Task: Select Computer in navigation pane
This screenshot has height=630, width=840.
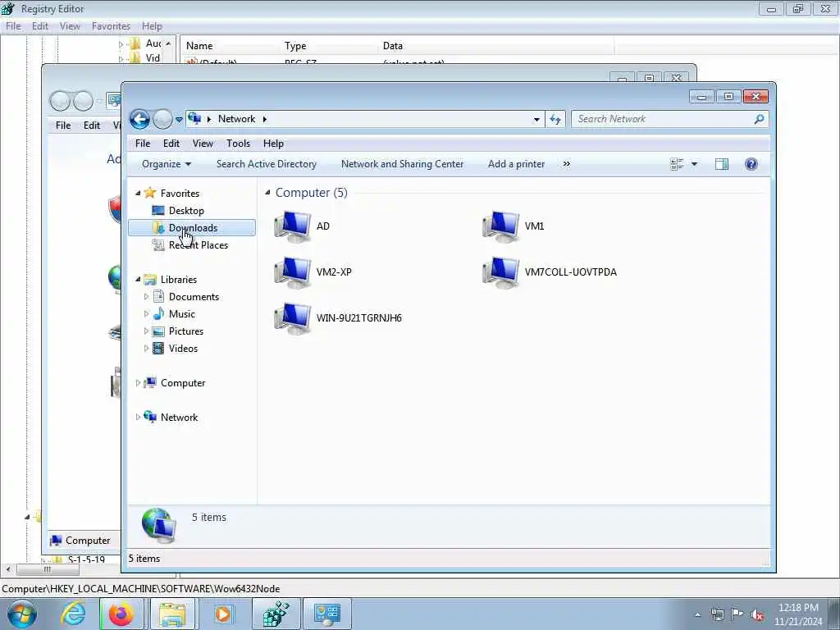Action: (182, 383)
